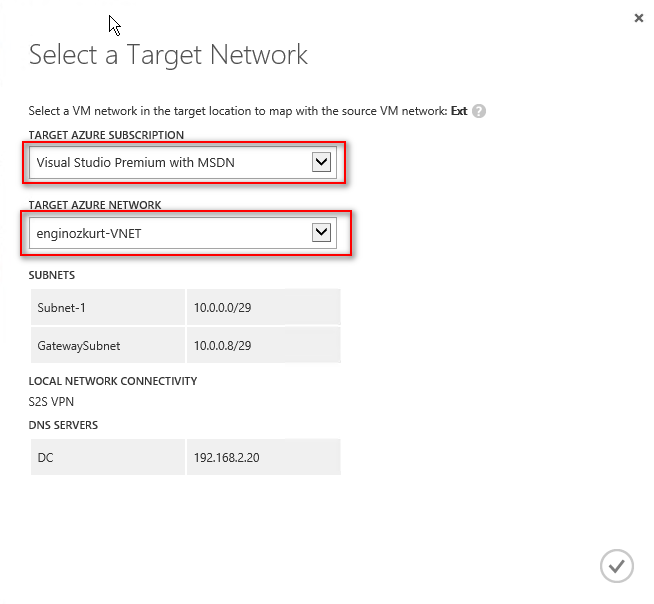This screenshot has width=654, height=604.
Task: Click the Ext source network name
Action: pos(459,111)
